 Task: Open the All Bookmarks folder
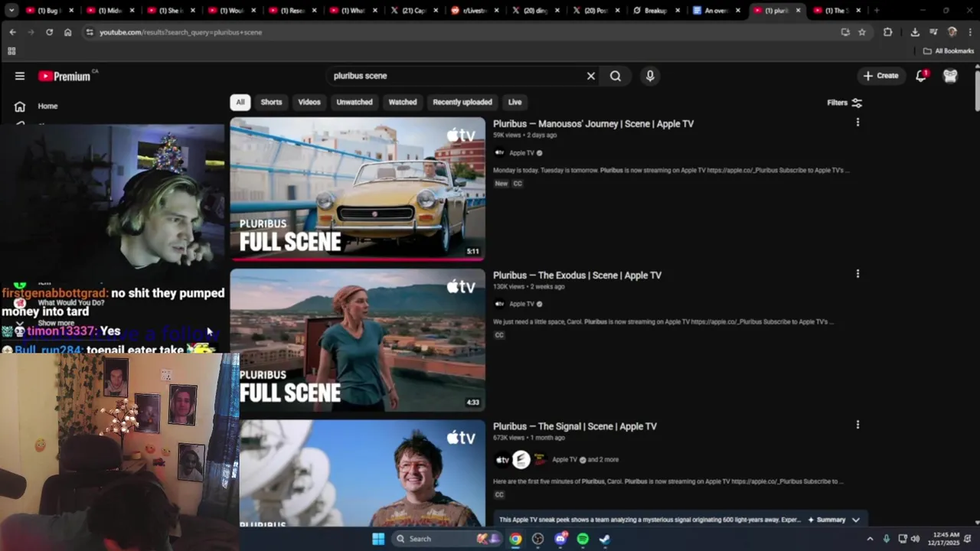pos(948,51)
